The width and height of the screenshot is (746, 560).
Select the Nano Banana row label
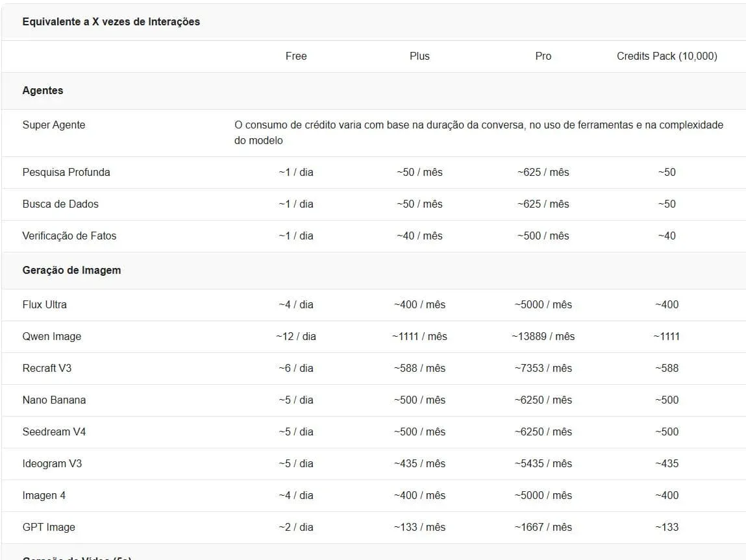pos(55,400)
